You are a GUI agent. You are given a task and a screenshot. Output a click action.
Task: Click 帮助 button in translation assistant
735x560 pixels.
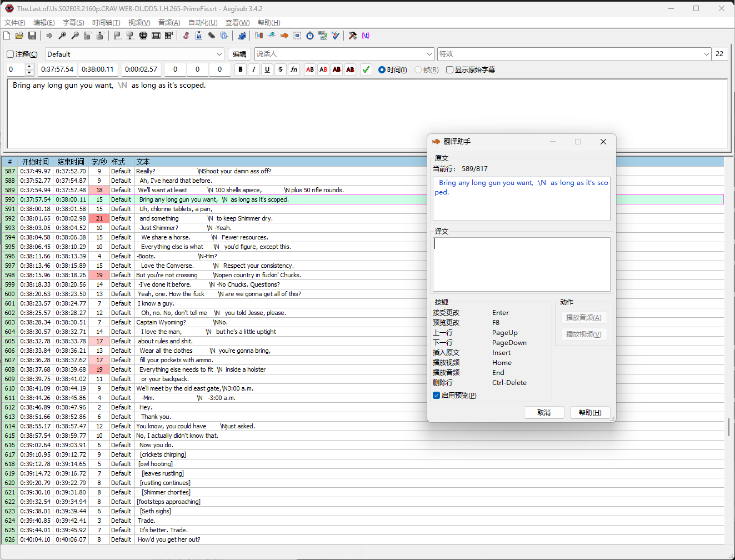coord(590,412)
